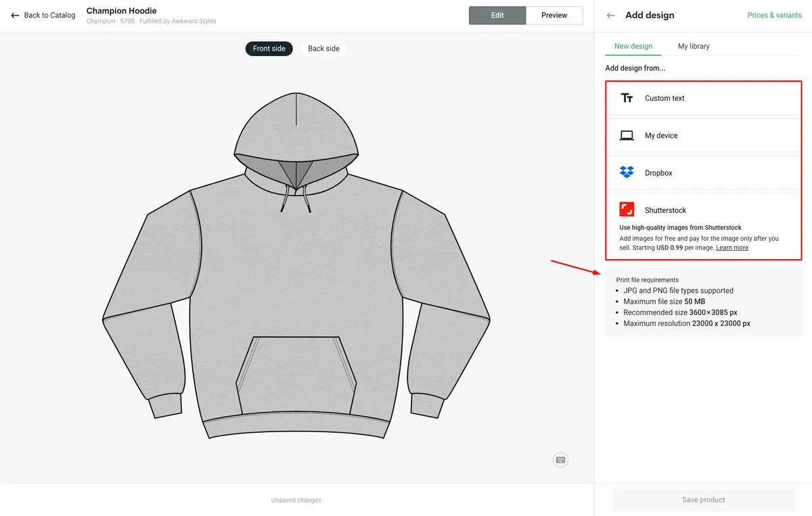Viewport: 812px width, 516px height.
Task: Select the My device laptop icon
Action: pyautogui.click(x=627, y=135)
